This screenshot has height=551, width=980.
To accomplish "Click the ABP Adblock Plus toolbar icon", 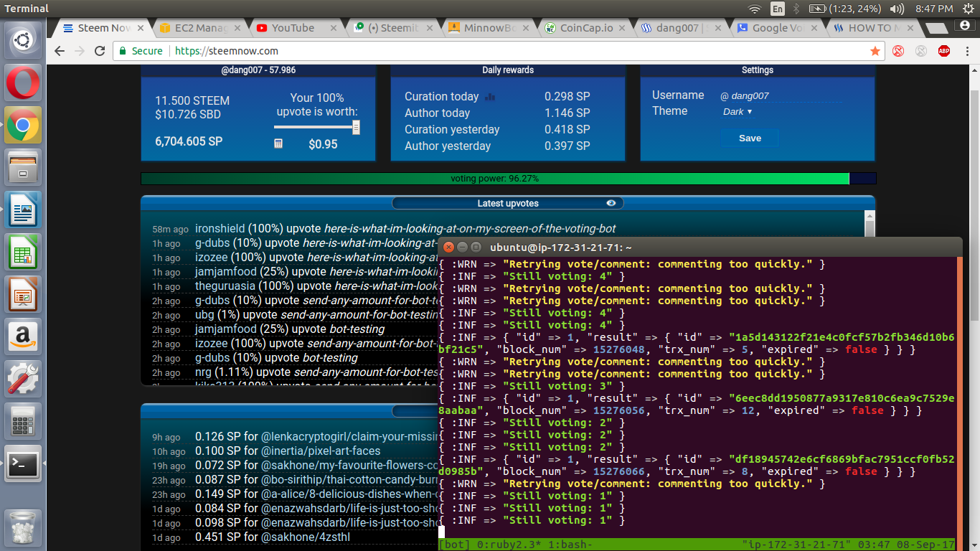I will pyautogui.click(x=943, y=51).
